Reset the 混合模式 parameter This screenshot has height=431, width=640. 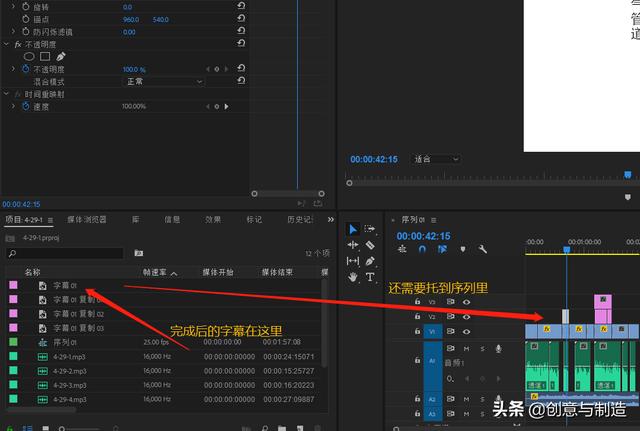coord(241,81)
